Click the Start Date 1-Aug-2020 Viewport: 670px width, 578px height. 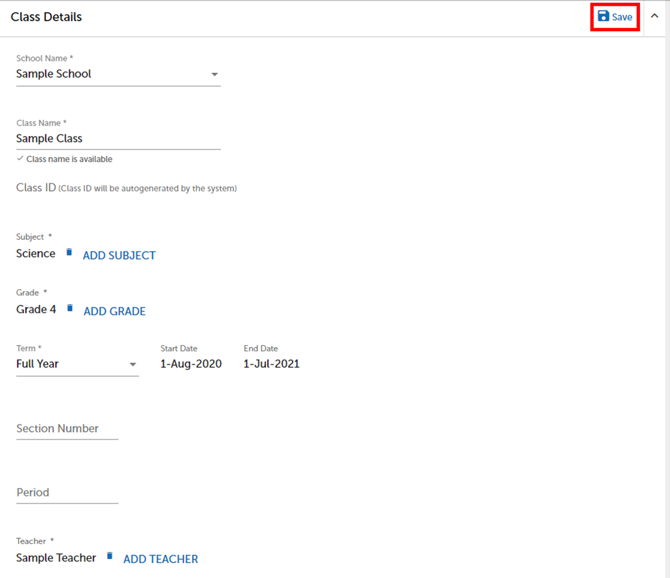[191, 364]
